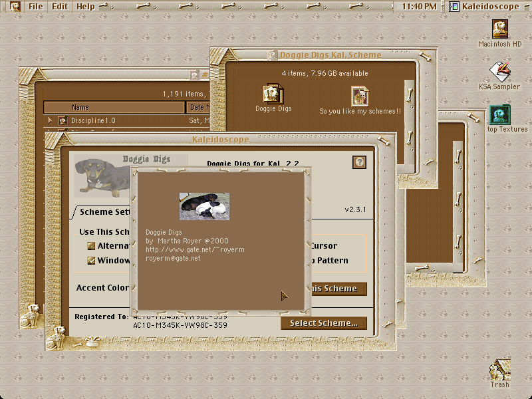Click the vertical scrollbar in the rear brown window
Image resolution: width=532 pixels, height=399 pixels.
458,202
